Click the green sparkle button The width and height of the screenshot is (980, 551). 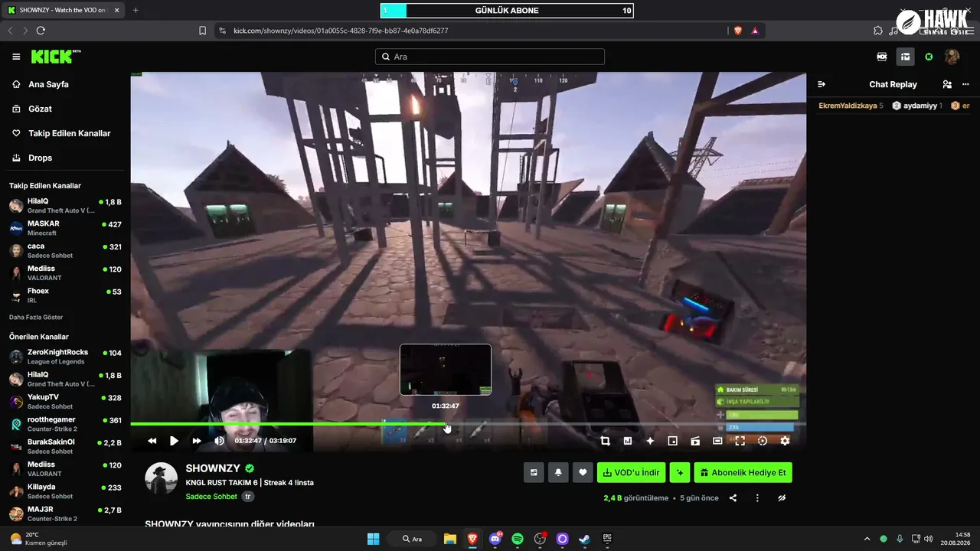click(680, 473)
